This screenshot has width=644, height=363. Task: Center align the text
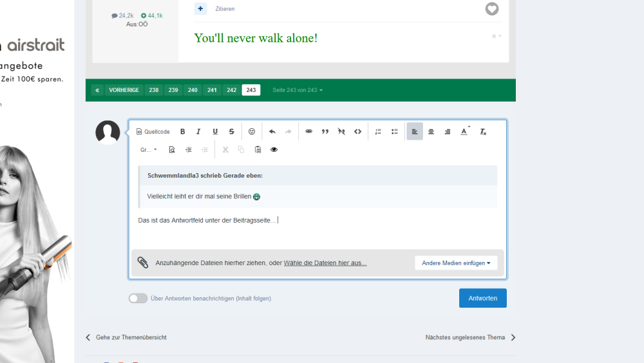pos(431,131)
